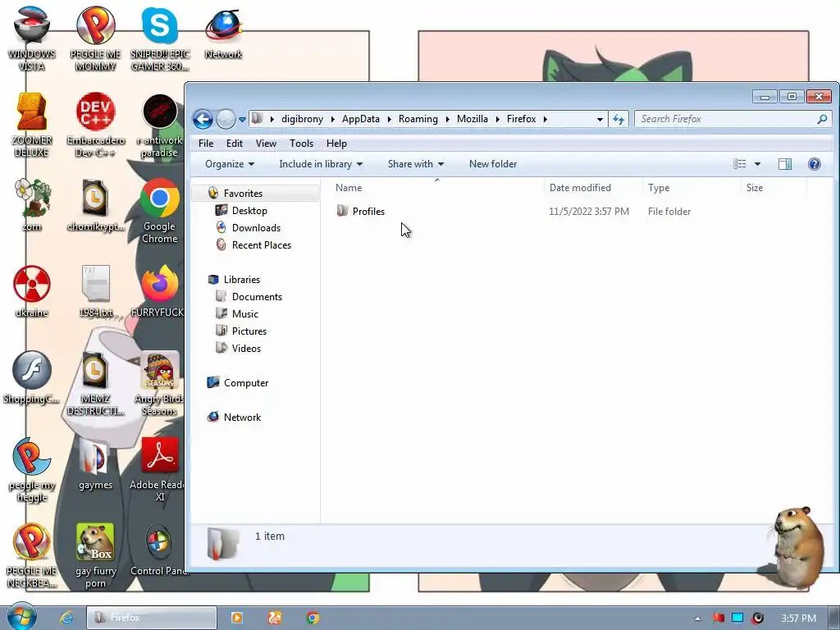
Task: Open Internet Explorer from taskbar
Action: [66, 618]
